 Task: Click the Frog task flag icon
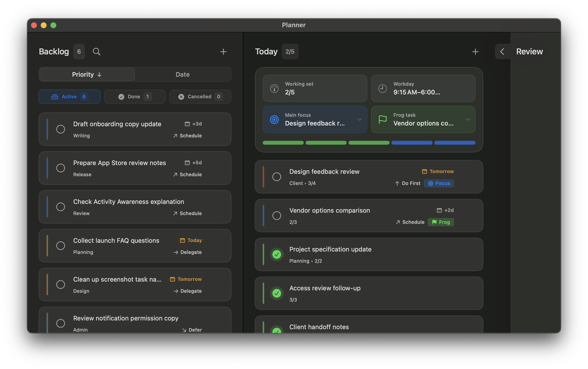(383, 120)
